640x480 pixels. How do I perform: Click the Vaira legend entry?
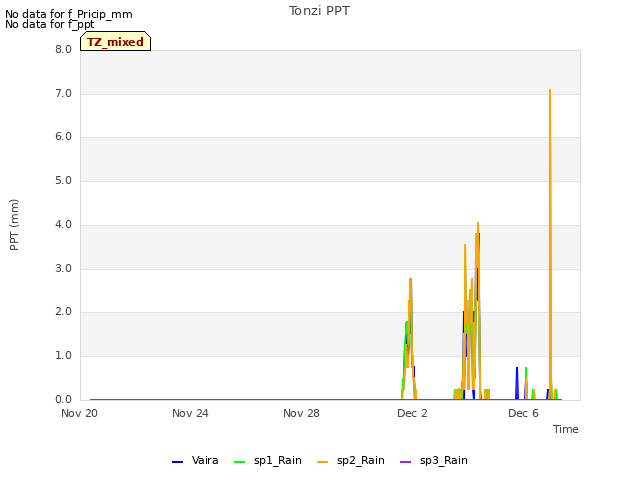pos(195,461)
